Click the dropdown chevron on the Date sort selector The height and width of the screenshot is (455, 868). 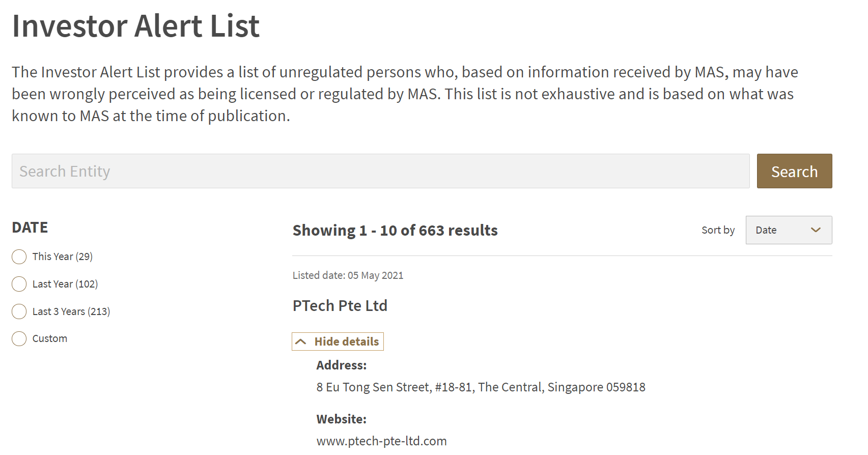click(x=816, y=230)
